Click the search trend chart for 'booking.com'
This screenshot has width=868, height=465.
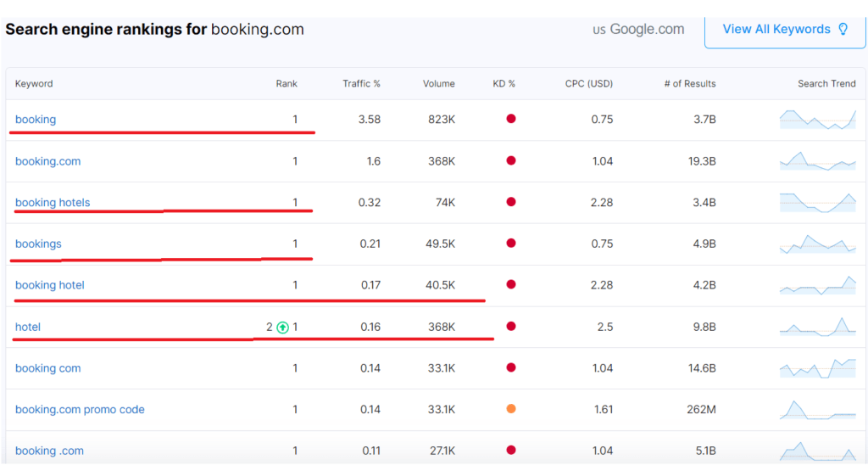pos(818,160)
